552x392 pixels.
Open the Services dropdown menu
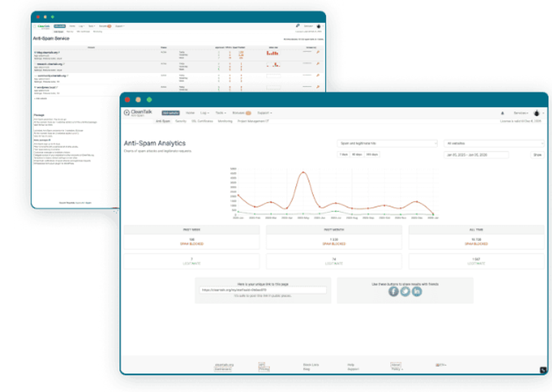(x=519, y=113)
